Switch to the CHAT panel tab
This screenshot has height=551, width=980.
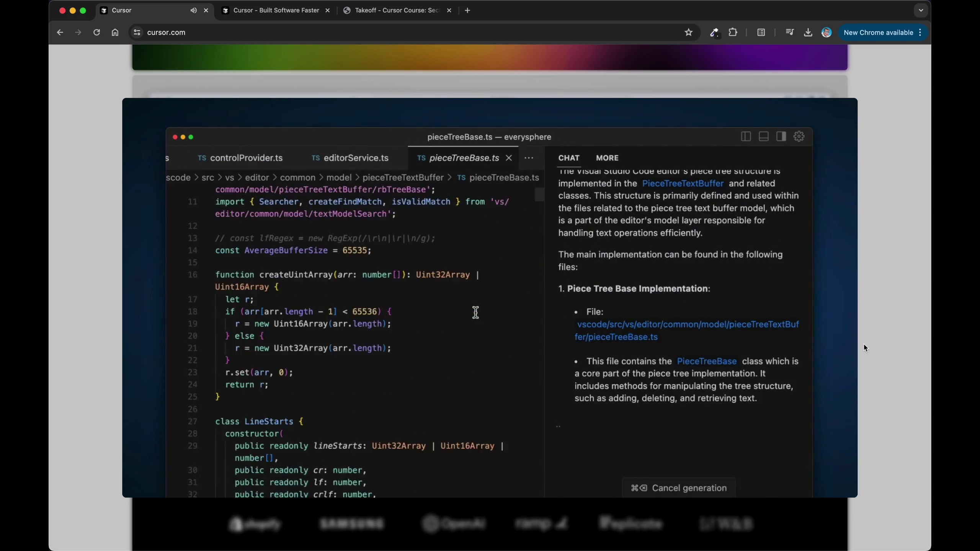point(569,158)
